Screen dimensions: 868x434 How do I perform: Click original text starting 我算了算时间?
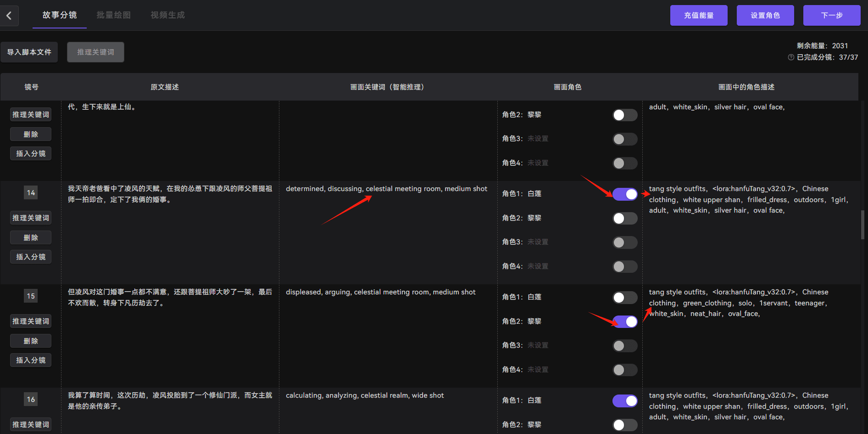170,401
